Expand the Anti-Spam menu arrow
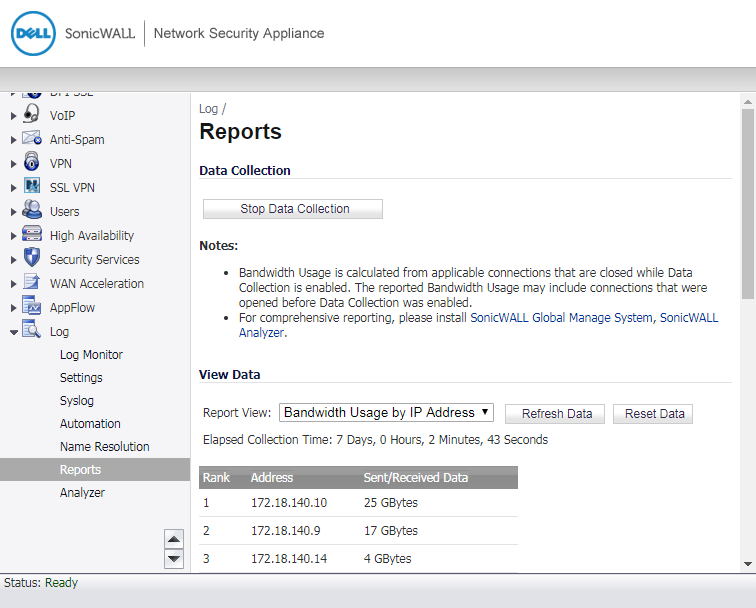756x608 pixels. point(14,140)
